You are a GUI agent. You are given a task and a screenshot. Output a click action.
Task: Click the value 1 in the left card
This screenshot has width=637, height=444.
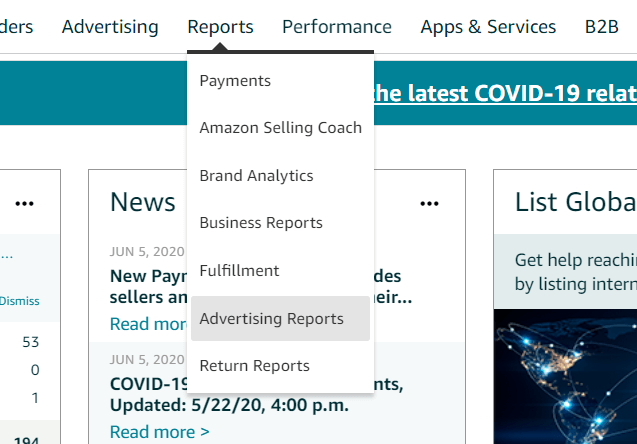[x=35, y=398]
